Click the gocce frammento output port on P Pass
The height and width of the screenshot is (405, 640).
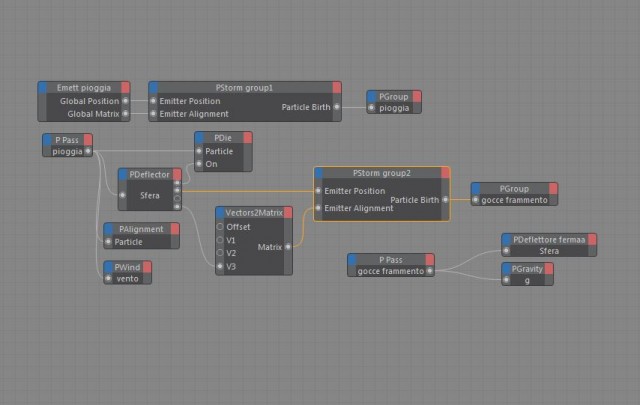coord(429,271)
